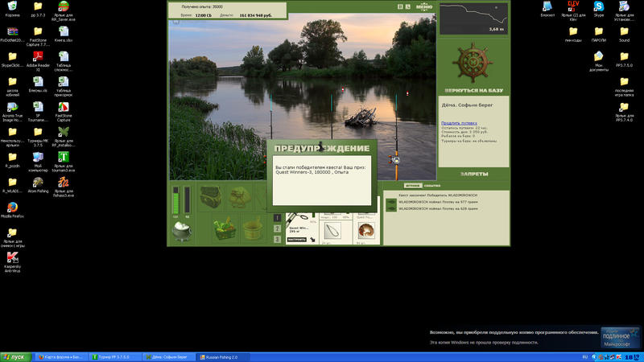Switch to the События tab
The height and width of the screenshot is (362, 644).
[432, 186]
